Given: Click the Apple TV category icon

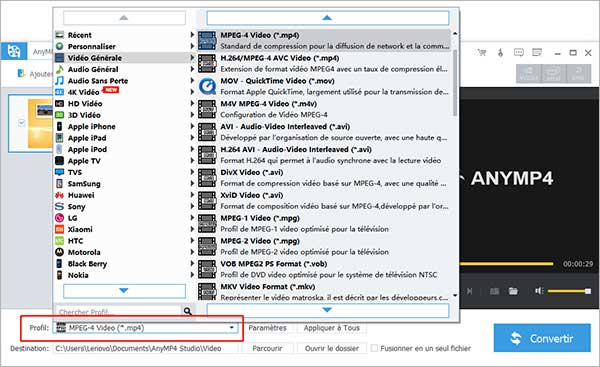Looking at the screenshot, I should click(x=59, y=161).
